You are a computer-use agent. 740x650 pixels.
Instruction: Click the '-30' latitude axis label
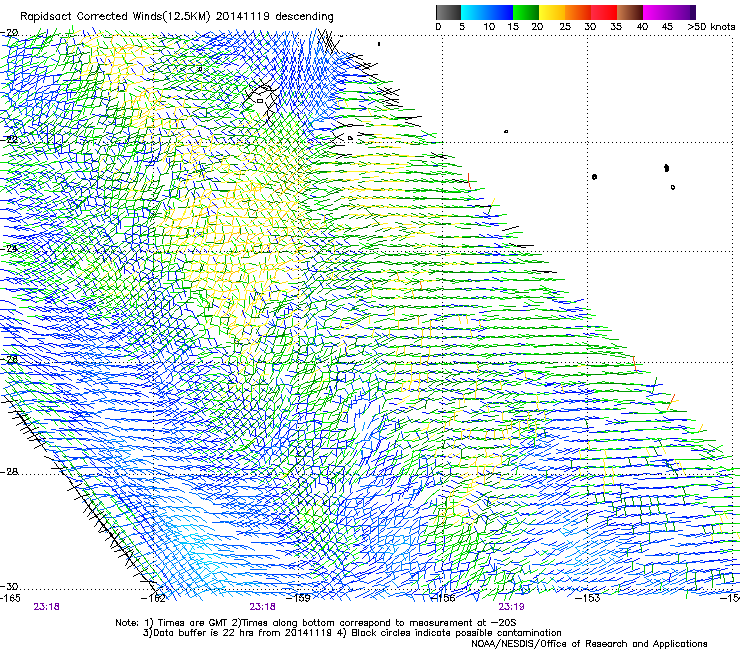[9, 586]
